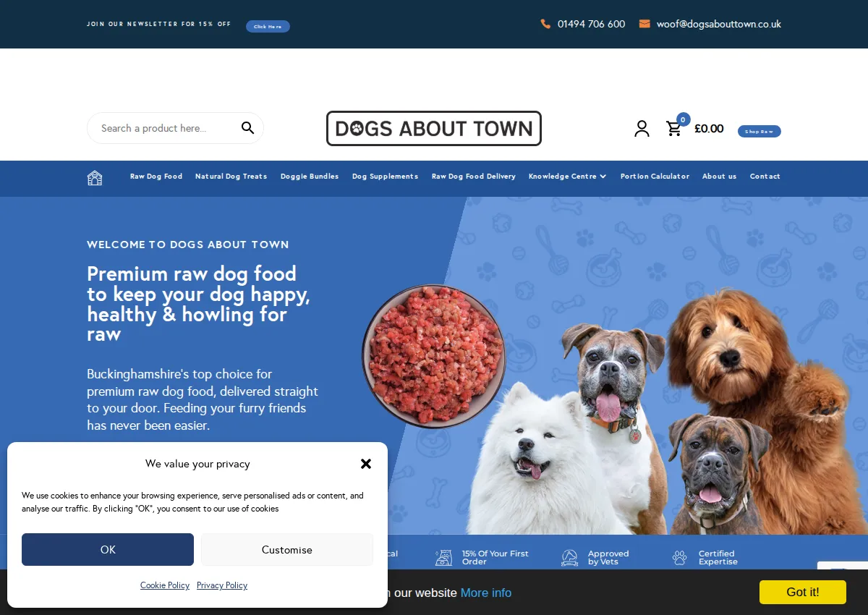
Task: Call 01494 706 600 link
Action: coord(591,24)
